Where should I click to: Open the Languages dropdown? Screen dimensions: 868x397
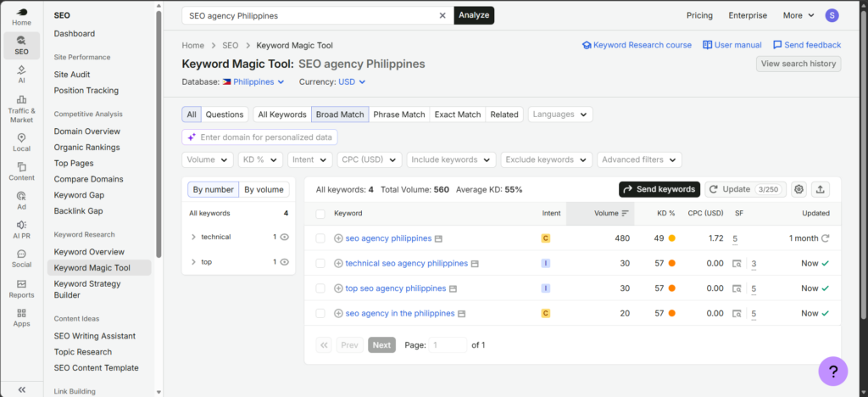(x=560, y=115)
